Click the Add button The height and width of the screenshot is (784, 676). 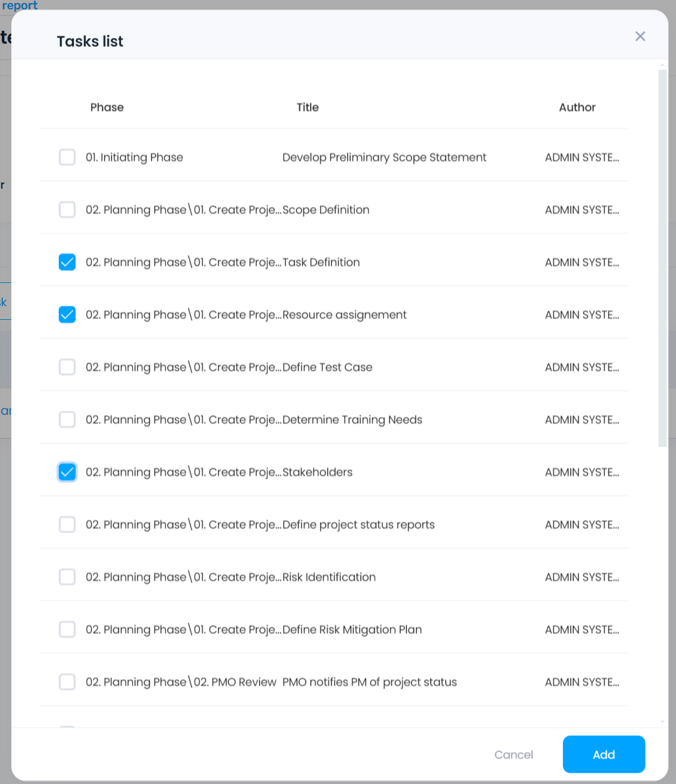(x=604, y=754)
